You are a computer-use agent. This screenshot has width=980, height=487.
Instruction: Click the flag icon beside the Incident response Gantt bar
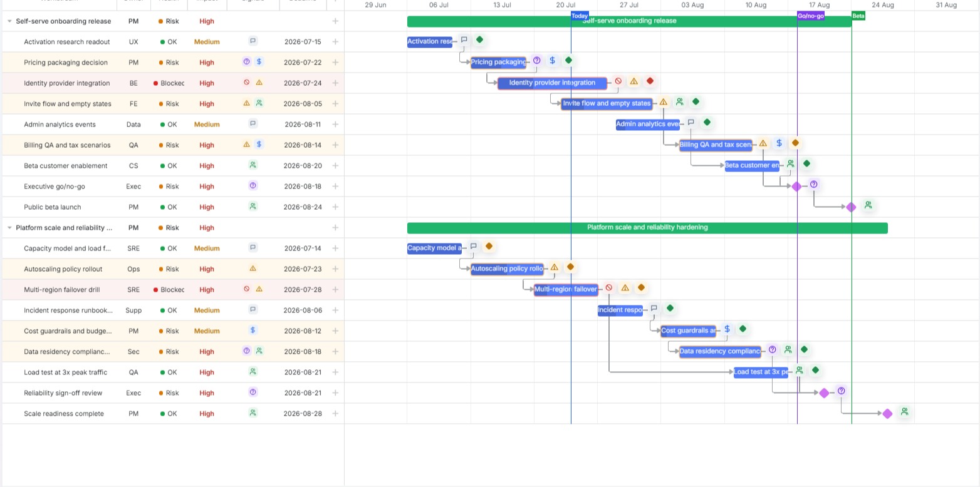[x=654, y=309]
